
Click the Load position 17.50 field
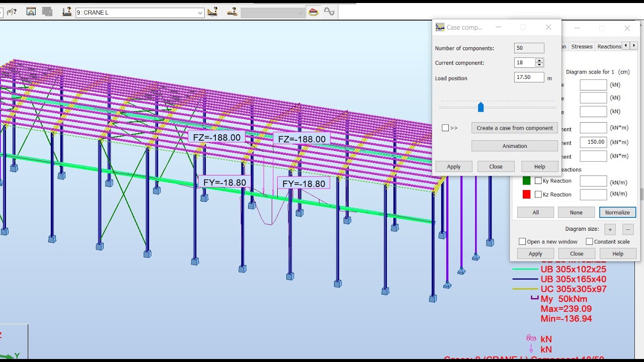click(529, 77)
